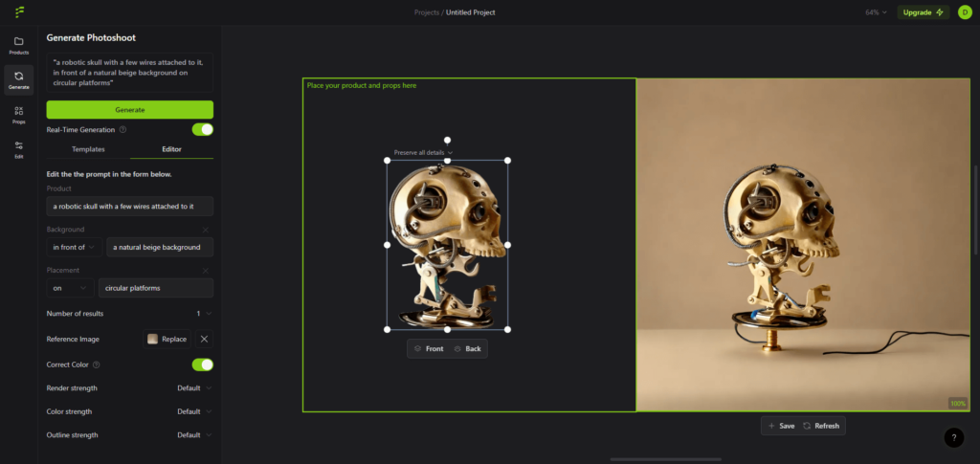Open the Generate sidebar panel
The height and width of the screenshot is (464, 980).
[19, 80]
